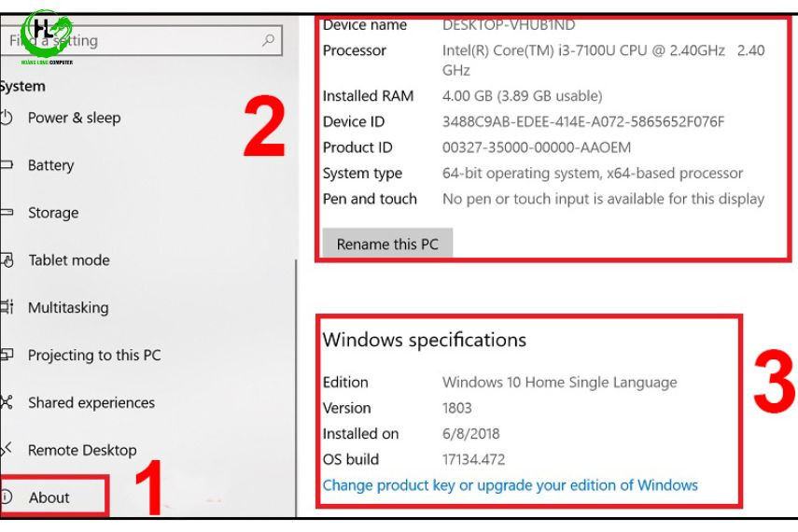Select Windows 10 Home Single Language value

[x=560, y=383]
